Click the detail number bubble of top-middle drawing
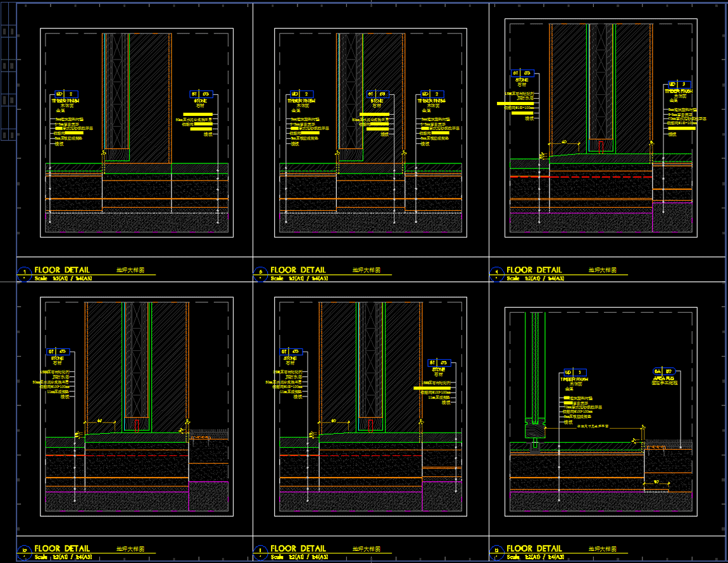 pos(261,274)
